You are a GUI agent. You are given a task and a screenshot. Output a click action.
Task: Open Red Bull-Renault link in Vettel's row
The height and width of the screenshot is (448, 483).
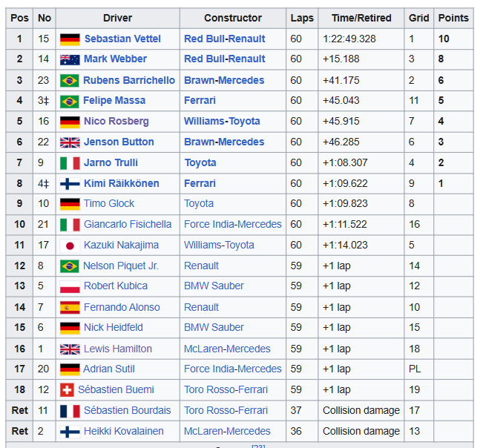click(225, 39)
